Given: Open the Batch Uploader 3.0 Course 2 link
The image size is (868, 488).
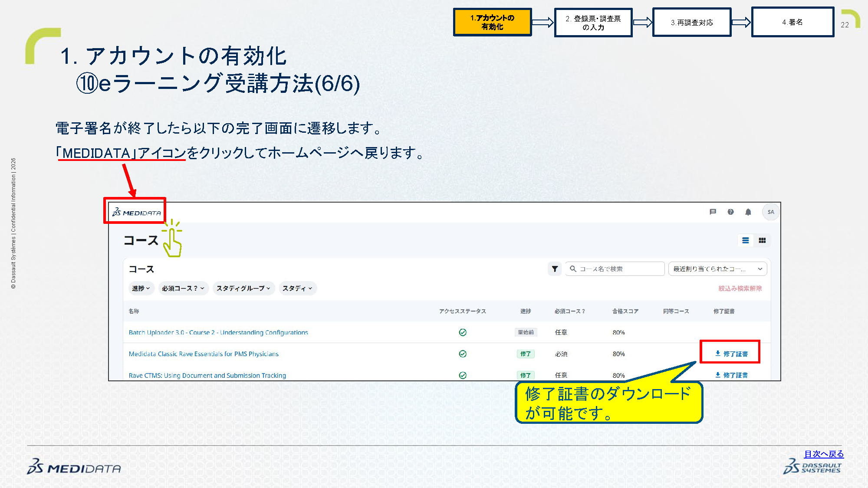Looking at the screenshot, I should [x=218, y=332].
